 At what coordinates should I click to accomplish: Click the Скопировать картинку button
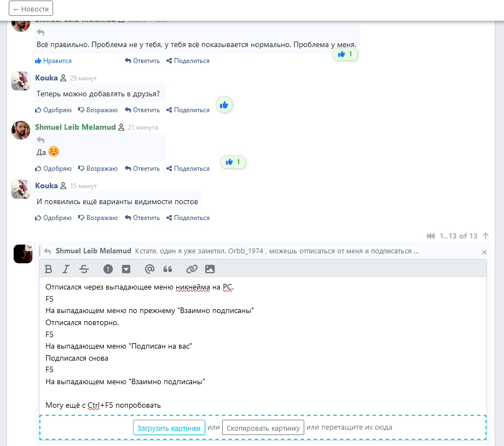pyautogui.click(x=263, y=427)
